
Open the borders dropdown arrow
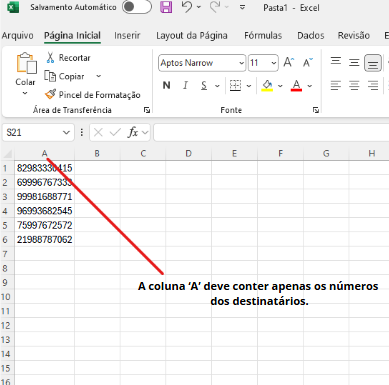coord(249,86)
